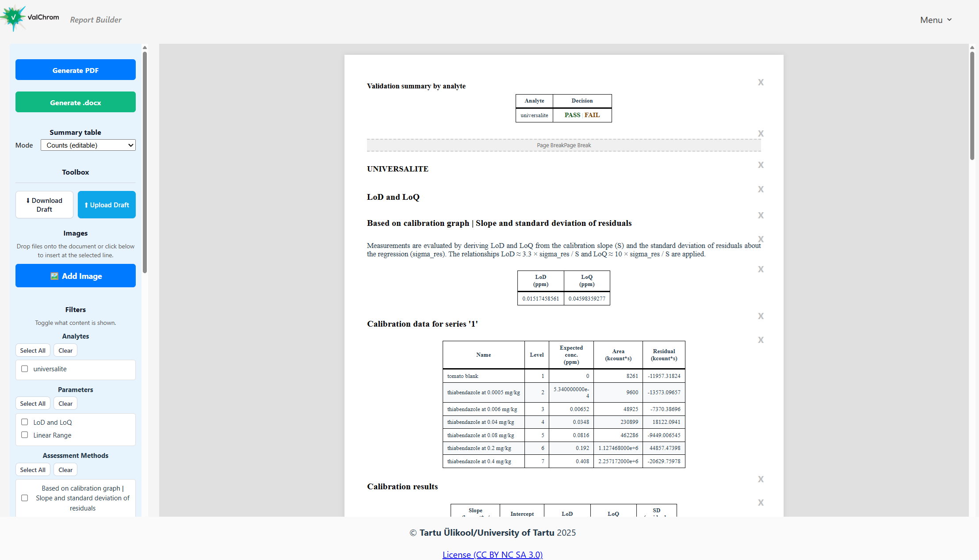979x560 pixels.
Task: Open the License (CC BY NC SA 3.0) link
Action: tap(492, 554)
